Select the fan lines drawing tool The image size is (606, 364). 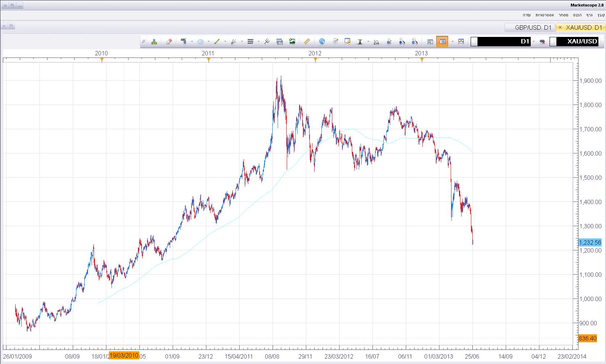click(233, 42)
